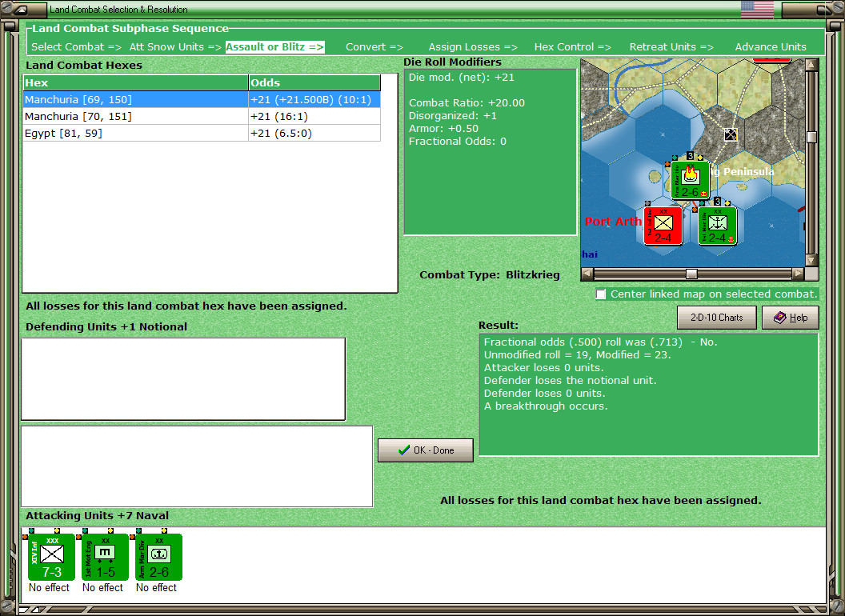
Task: Click the Hex Control subphase step
Action: 572,47
